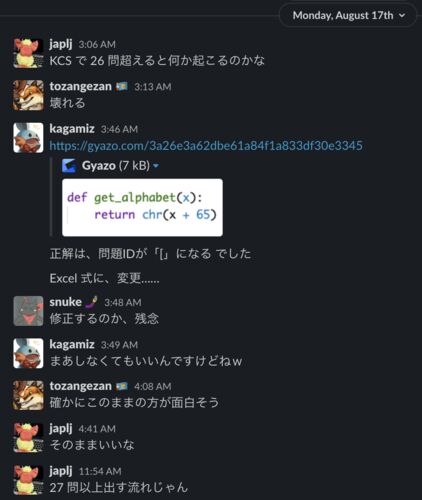Image resolution: width=422 pixels, height=500 pixels.
Task: Click tozangezan's avatar on the 4:08 AM message
Action: tap(28, 395)
